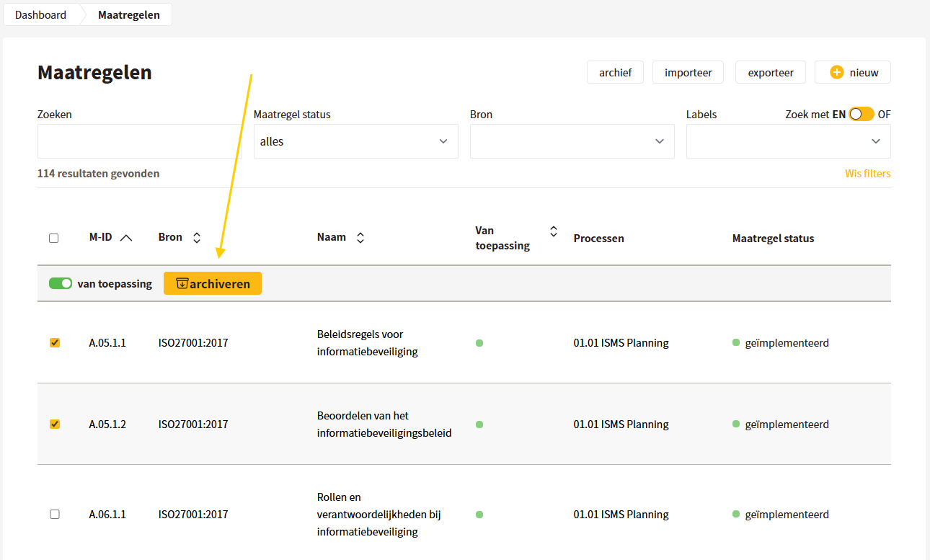Image resolution: width=930 pixels, height=560 pixels.
Task: Click the Wis filters link
Action: pyautogui.click(x=868, y=174)
